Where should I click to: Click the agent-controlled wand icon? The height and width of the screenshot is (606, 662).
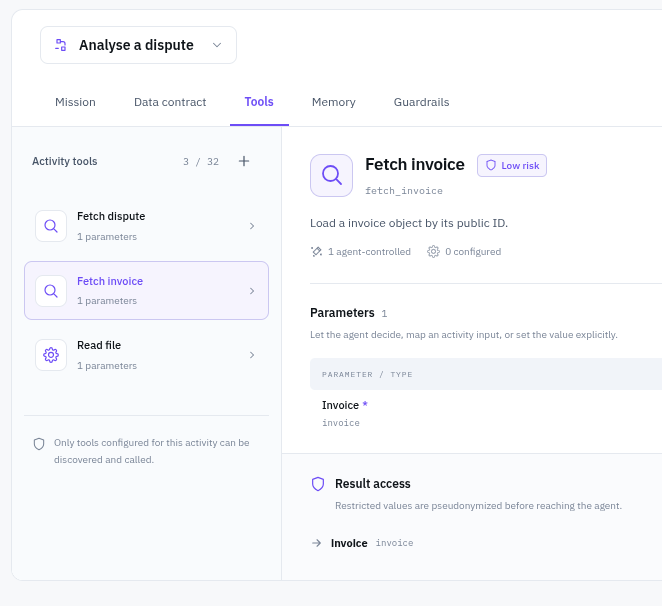pyautogui.click(x=316, y=252)
